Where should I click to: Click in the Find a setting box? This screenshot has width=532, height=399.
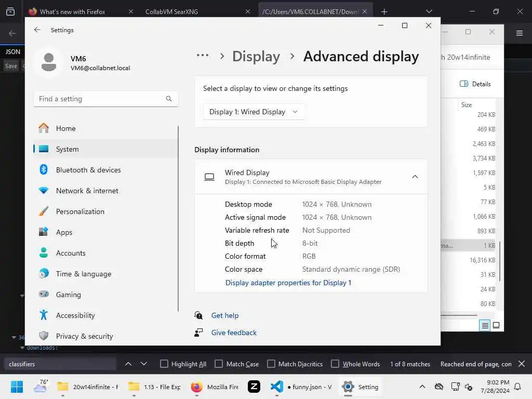[x=106, y=99]
